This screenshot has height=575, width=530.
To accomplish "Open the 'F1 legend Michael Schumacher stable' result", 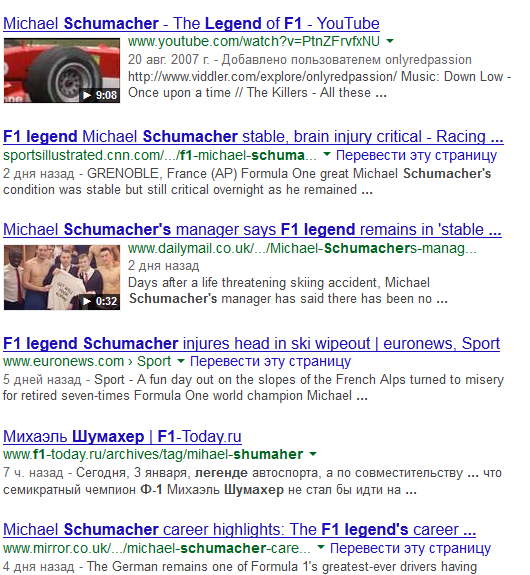I will [253, 137].
